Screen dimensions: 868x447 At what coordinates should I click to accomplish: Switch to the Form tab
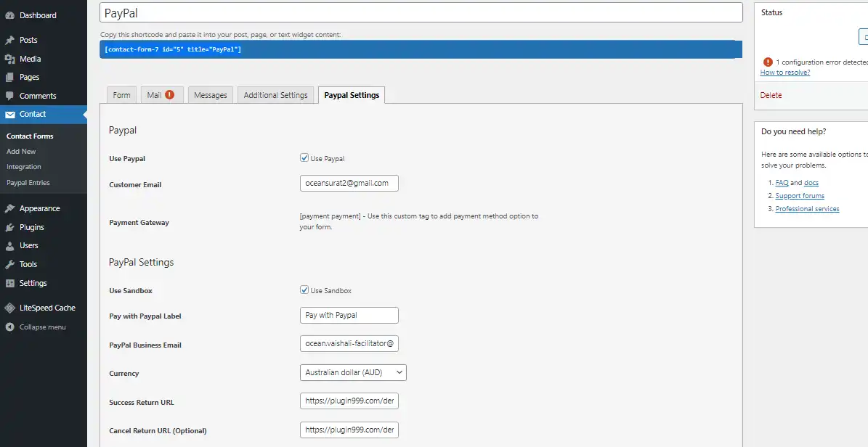[x=122, y=95]
